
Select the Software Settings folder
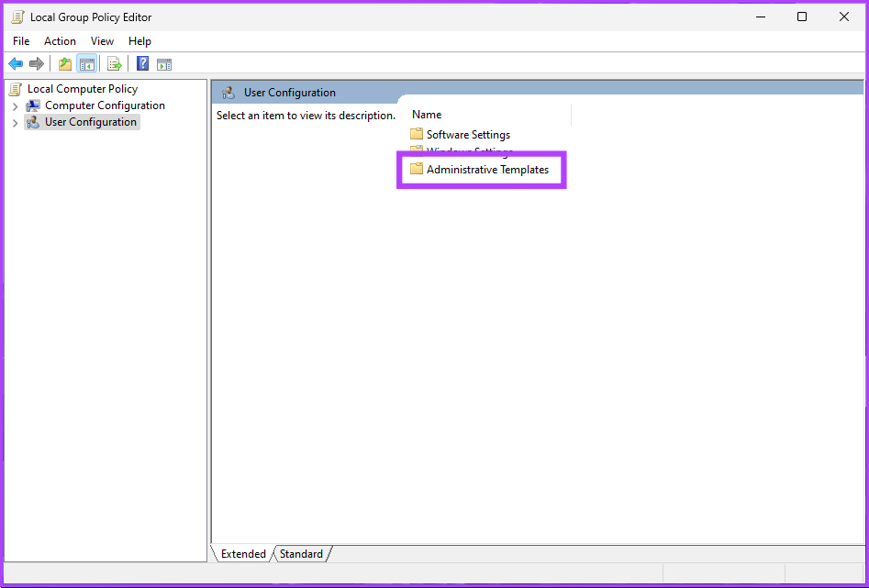[x=468, y=135]
